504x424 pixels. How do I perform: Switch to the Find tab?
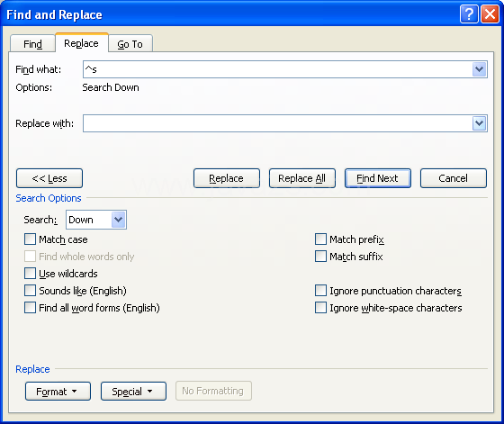(x=32, y=44)
